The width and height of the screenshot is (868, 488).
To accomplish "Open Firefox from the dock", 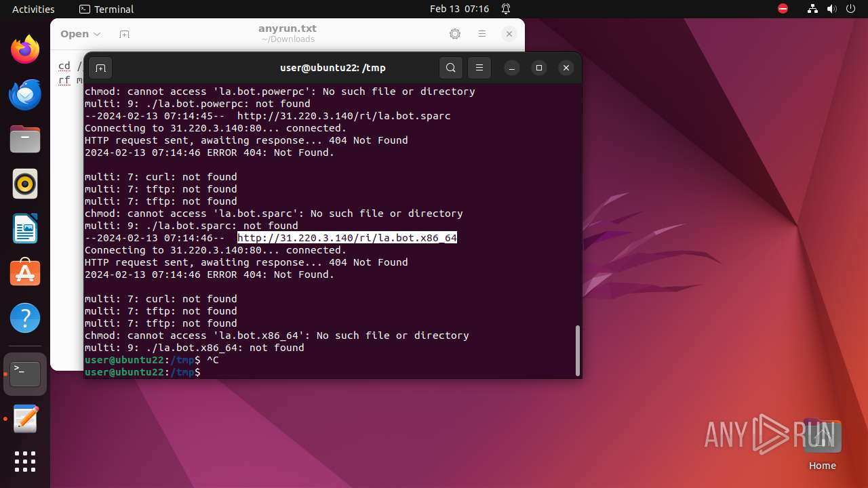I will click(x=25, y=49).
